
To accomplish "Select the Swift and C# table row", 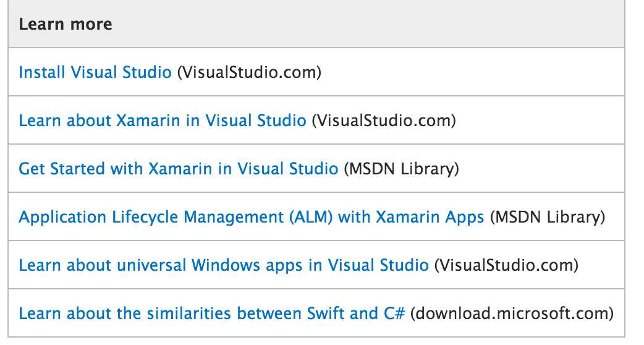I will pyautogui.click(x=316, y=313).
